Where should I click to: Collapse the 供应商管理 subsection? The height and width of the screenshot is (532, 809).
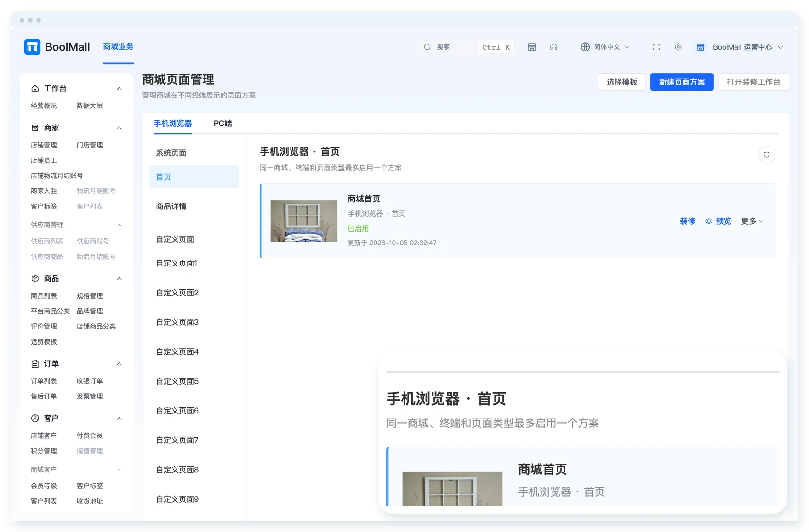119,225
